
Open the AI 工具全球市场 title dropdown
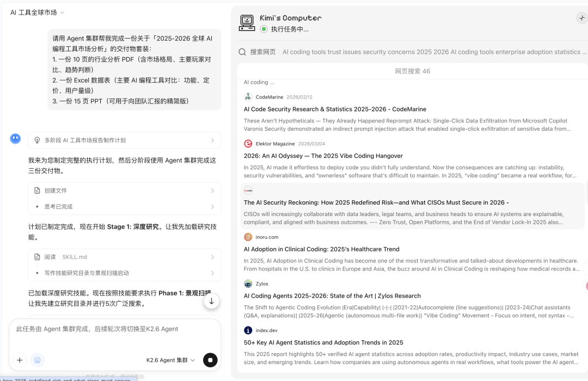pos(37,13)
